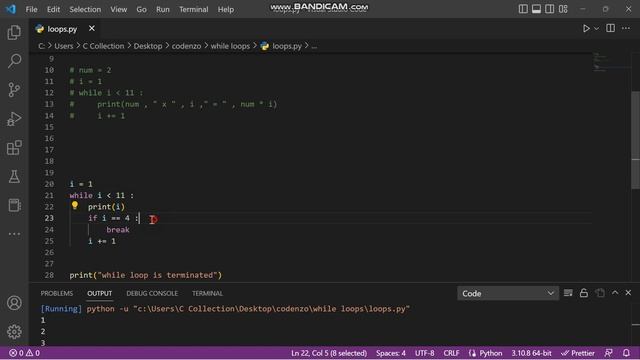Viewport: 640px width, 360px height.
Task: Open the Testing flask view
Action: 14,176
